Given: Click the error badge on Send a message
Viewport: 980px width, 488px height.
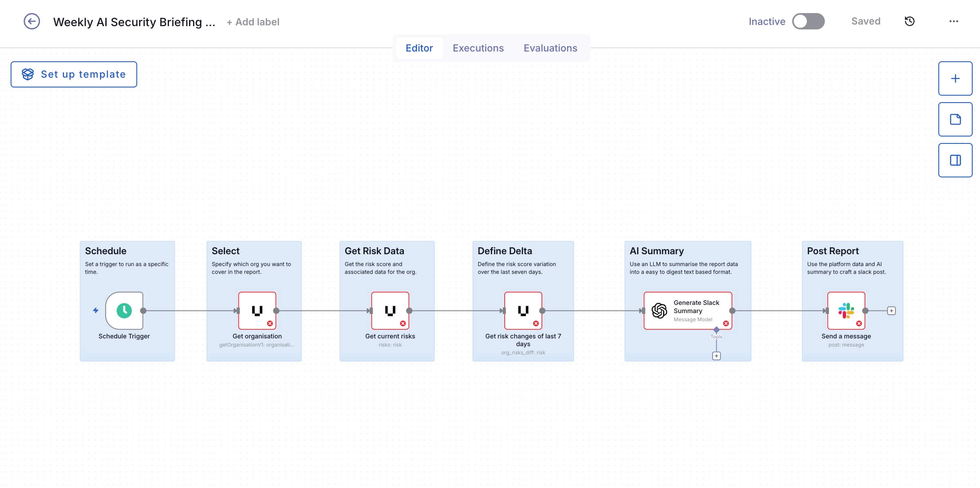Looking at the screenshot, I should click(859, 324).
